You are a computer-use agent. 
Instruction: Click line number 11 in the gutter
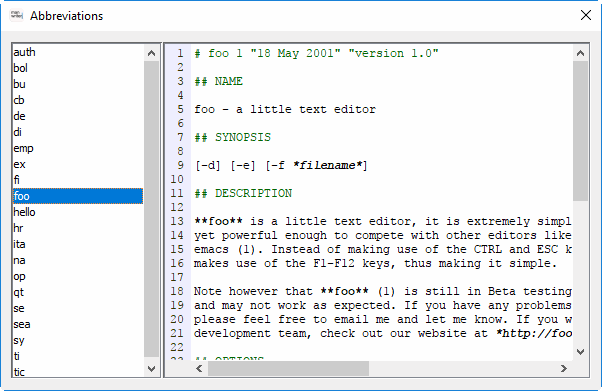coord(177,193)
